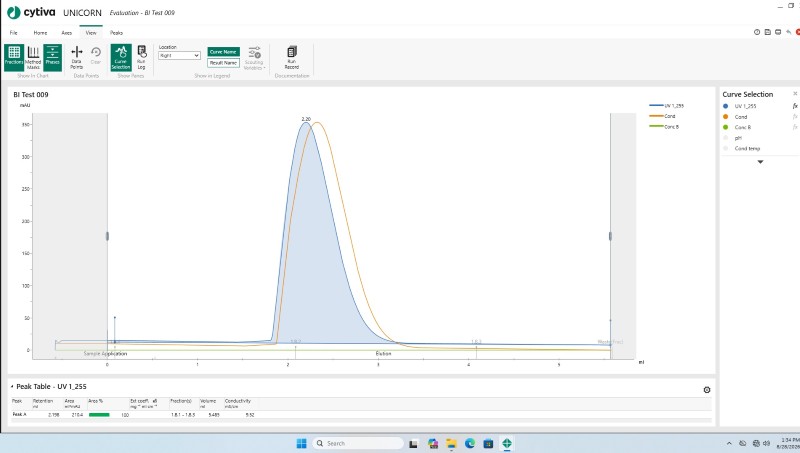Toggle UV 1_255 curve visibility
Screen dimensions: 800x453
[726, 106]
